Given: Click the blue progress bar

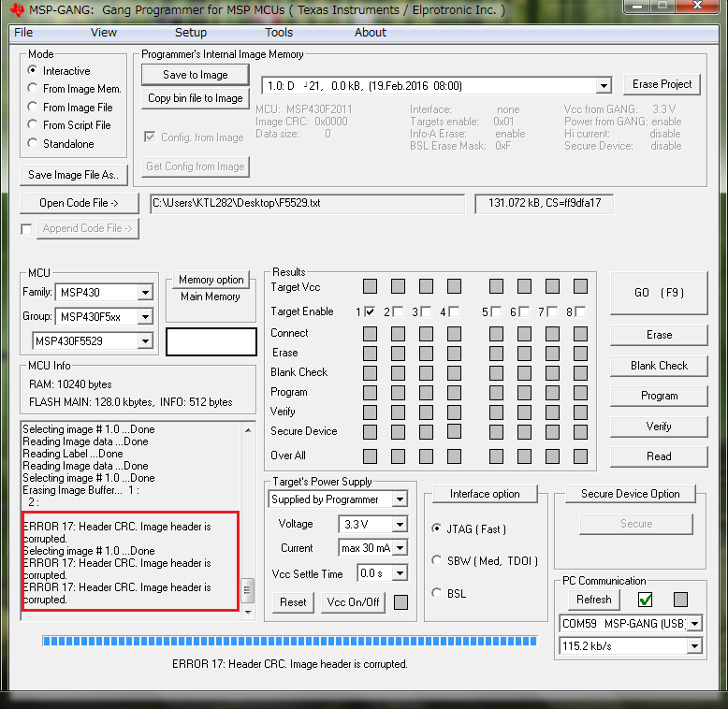Looking at the screenshot, I should 290,642.
